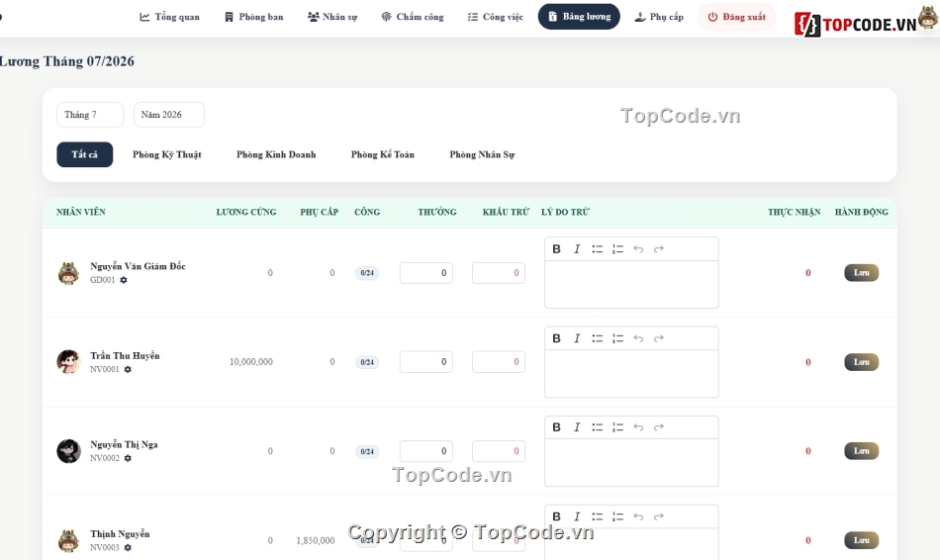Image resolution: width=940 pixels, height=560 pixels.
Task: Open the Phụ cấp menu item
Action: [659, 17]
